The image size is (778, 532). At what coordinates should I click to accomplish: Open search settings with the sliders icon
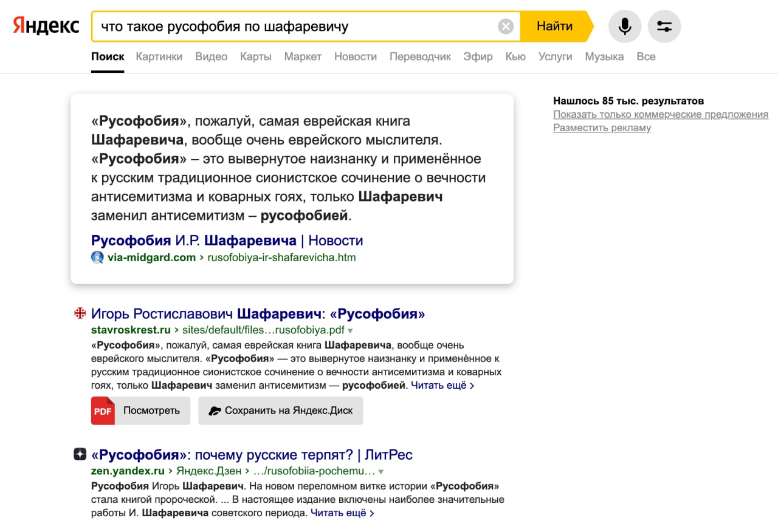[x=664, y=26]
